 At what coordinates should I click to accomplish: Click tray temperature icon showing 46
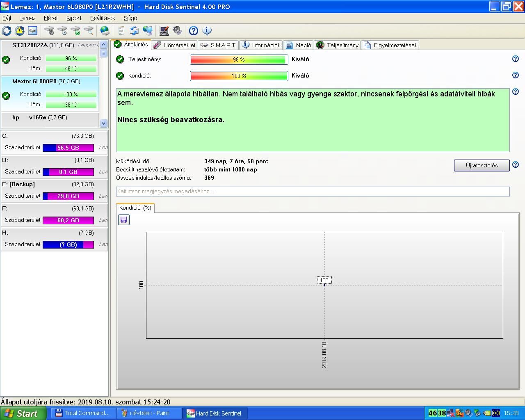coord(433,413)
